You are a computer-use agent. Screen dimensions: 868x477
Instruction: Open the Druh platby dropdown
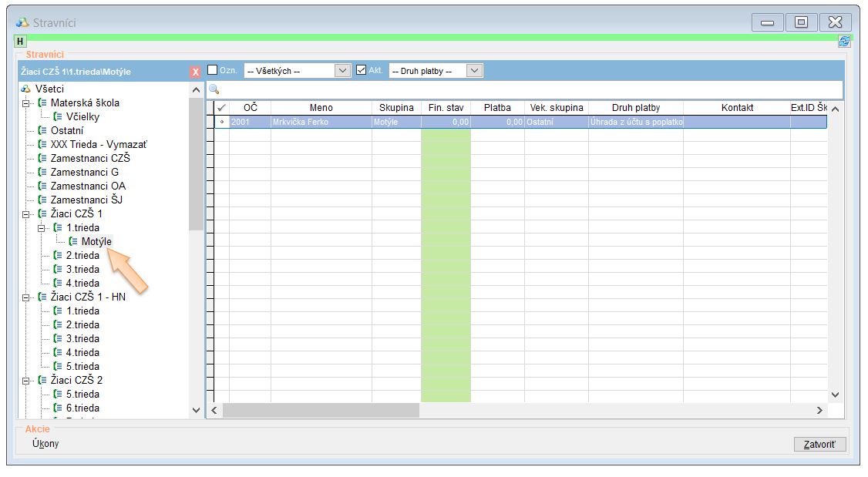point(475,71)
